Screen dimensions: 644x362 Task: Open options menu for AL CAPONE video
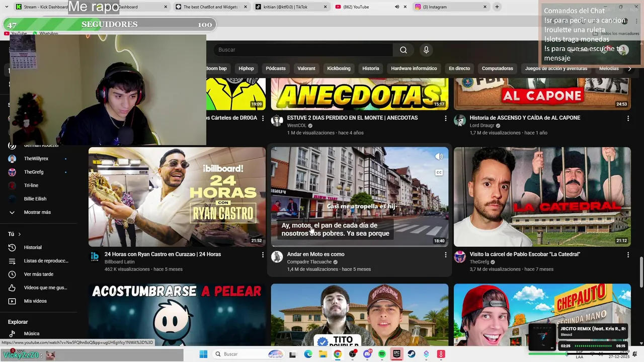tap(628, 119)
